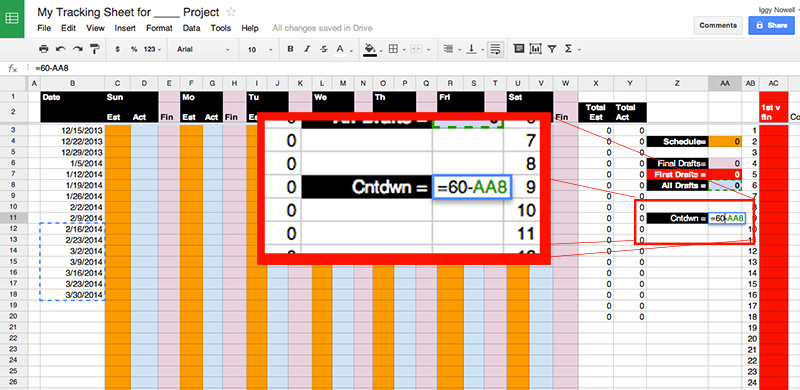Open the Format menu

(159, 28)
